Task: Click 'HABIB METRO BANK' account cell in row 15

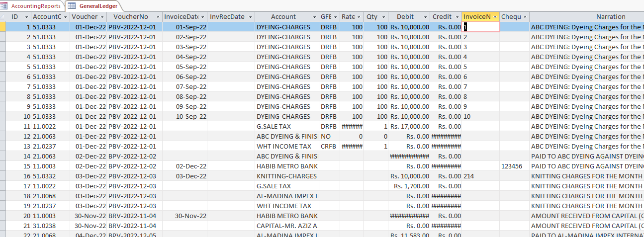Action: tap(287, 166)
